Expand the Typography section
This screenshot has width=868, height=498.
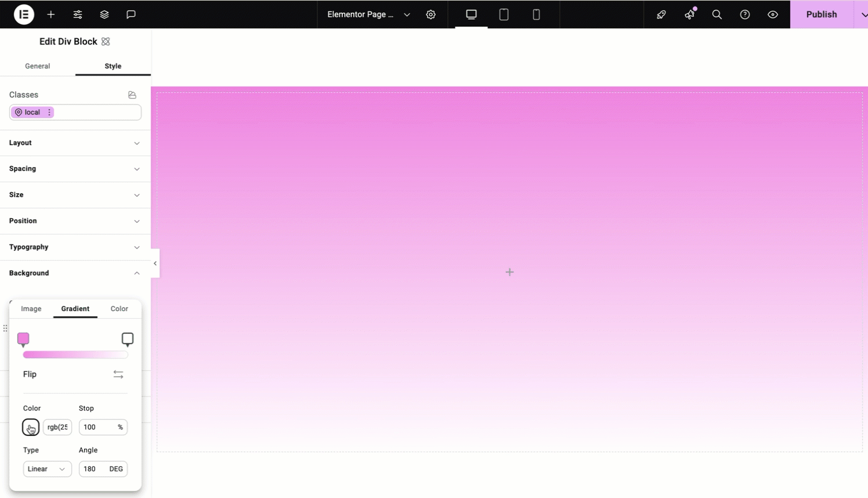coord(75,247)
